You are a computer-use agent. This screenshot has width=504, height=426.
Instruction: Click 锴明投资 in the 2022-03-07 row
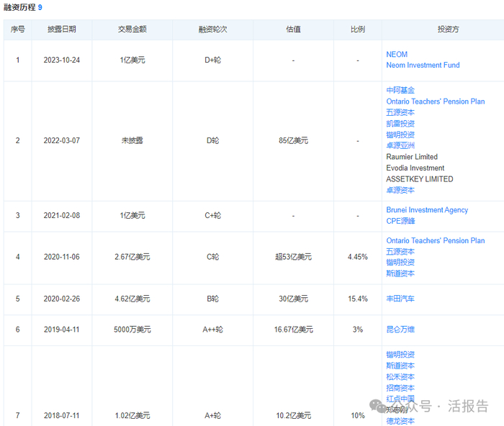point(400,135)
